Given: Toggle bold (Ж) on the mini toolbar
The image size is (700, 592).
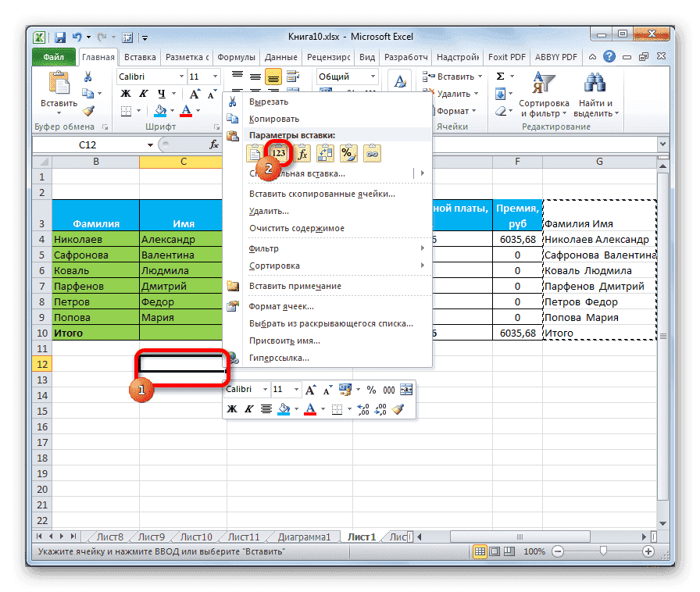Looking at the screenshot, I should coord(230,408).
